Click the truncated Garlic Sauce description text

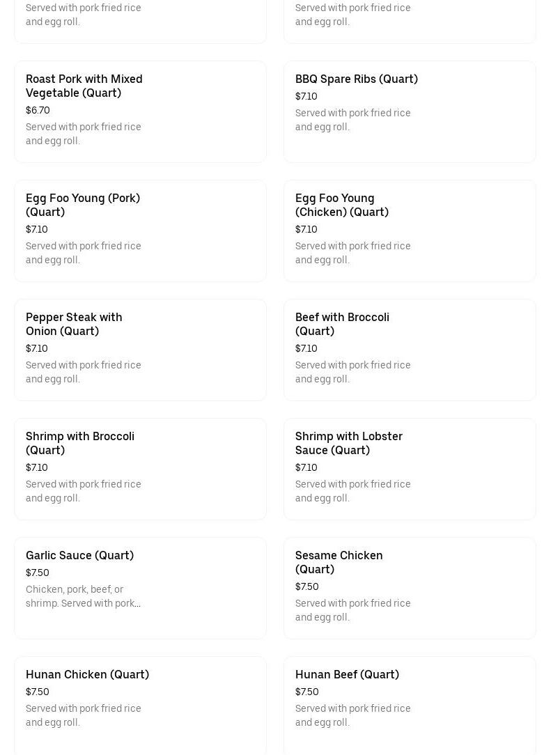coord(83,596)
